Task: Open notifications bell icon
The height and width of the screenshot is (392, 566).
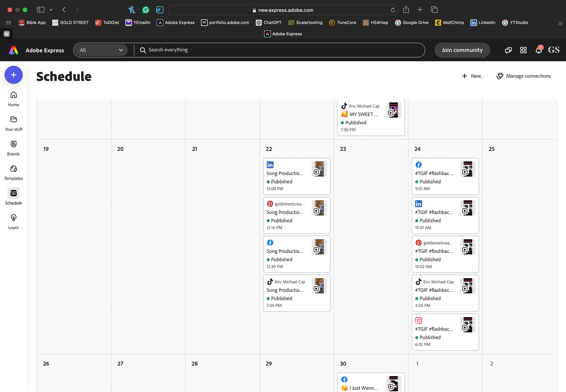Action: (539, 50)
